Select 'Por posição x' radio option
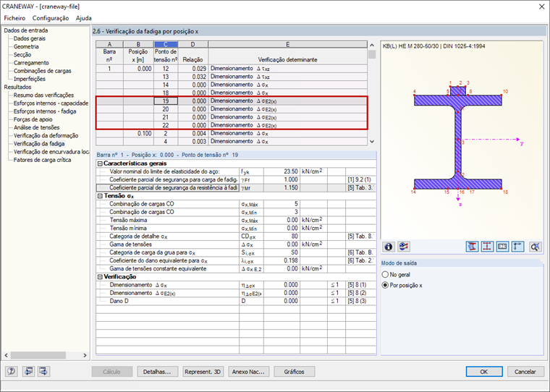This screenshot has height=392, width=550. pos(402,286)
